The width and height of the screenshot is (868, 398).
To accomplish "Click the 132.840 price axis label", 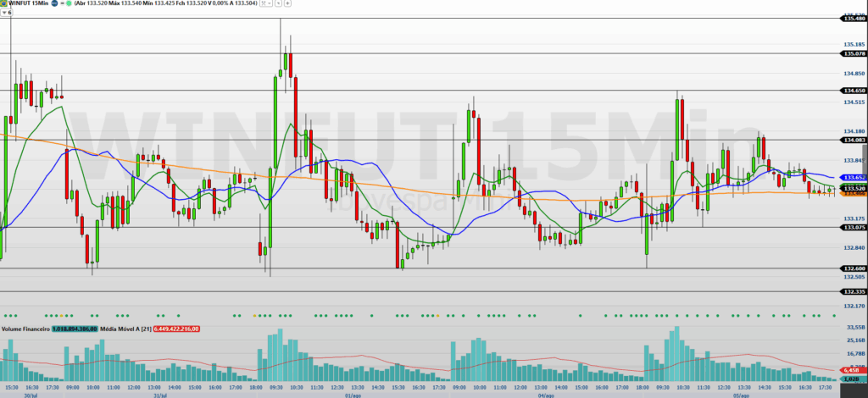I will (x=854, y=247).
